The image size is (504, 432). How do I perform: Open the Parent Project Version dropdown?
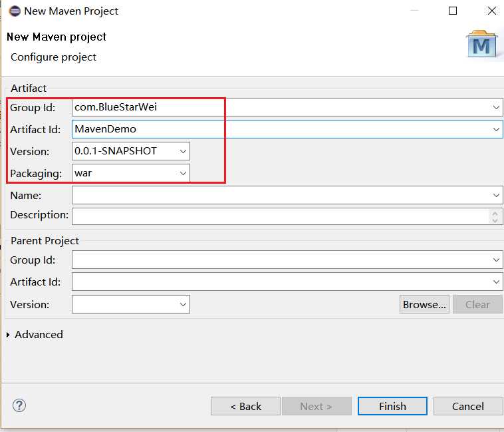[x=183, y=304]
